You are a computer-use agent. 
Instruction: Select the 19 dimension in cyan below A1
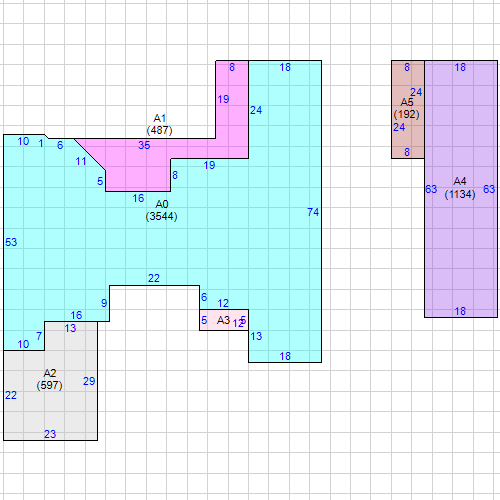209,165
